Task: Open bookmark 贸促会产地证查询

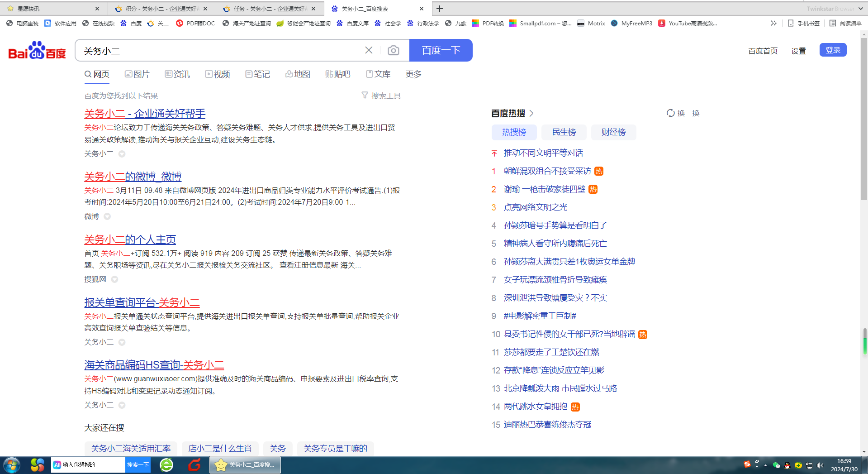Action: tap(304, 23)
